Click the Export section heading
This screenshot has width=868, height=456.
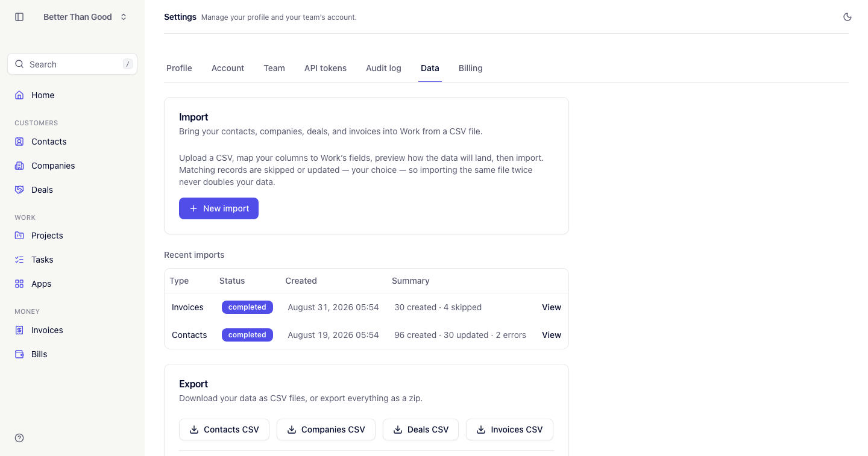click(193, 384)
